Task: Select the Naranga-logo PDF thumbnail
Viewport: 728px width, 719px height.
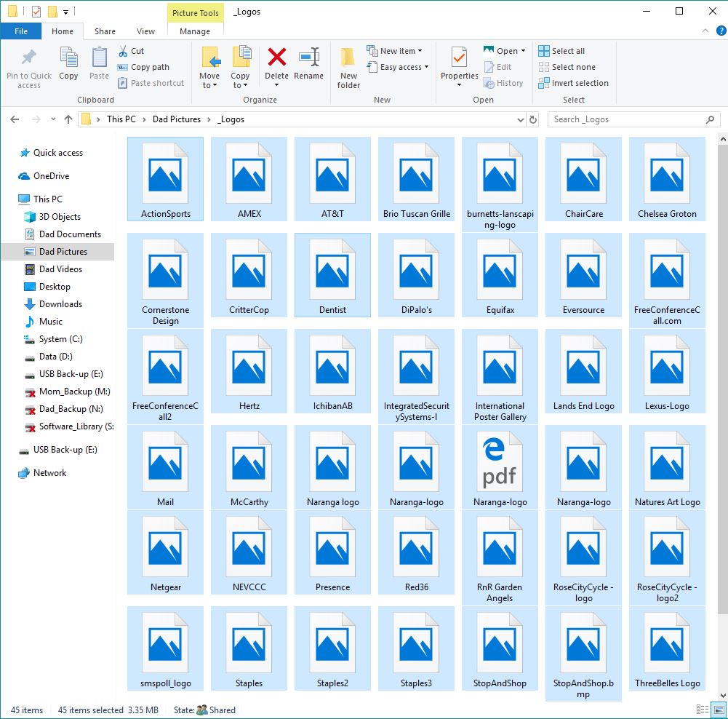Action: click(500, 461)
